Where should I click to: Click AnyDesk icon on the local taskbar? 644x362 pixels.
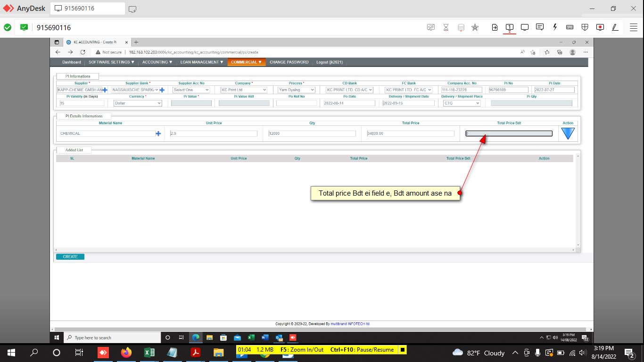(103, 353)
